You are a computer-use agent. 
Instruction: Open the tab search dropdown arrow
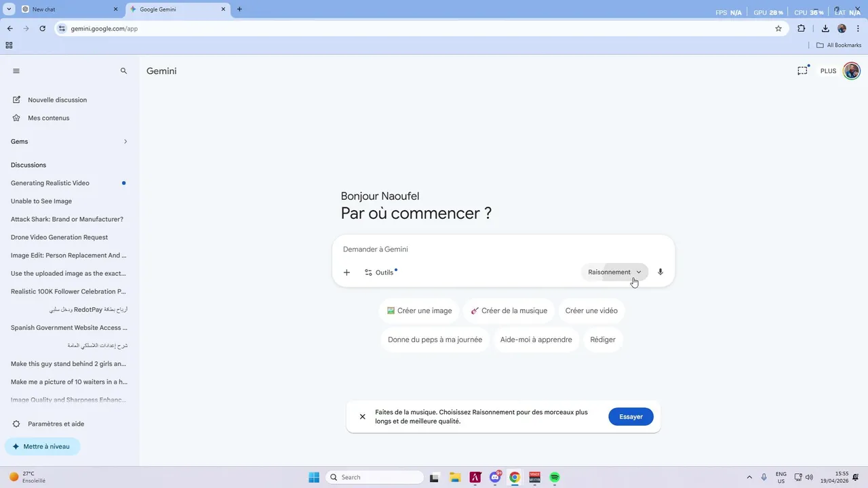click(x=9, y=9)
